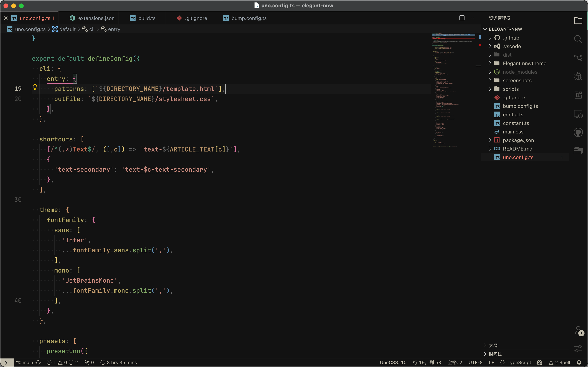Click the red error marker in scrollbar
Image resolution: width=588 pixels, height=367 pixels.
coord(480,45)
